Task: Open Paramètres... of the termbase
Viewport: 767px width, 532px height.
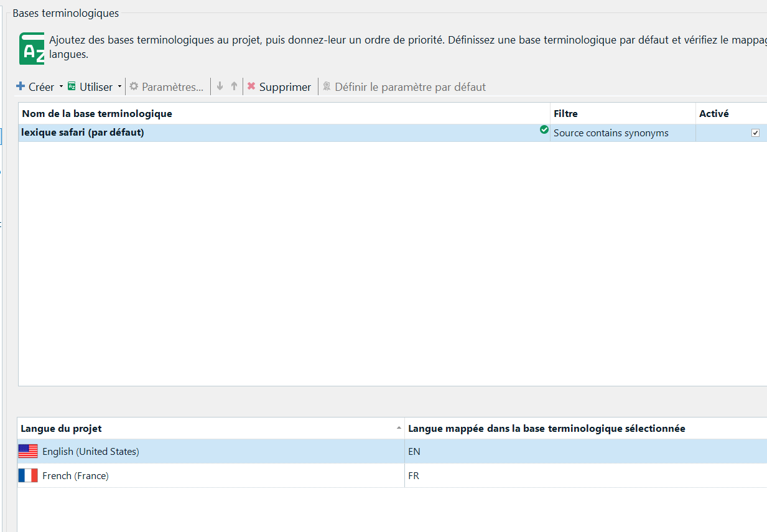Action: [166, 87]
